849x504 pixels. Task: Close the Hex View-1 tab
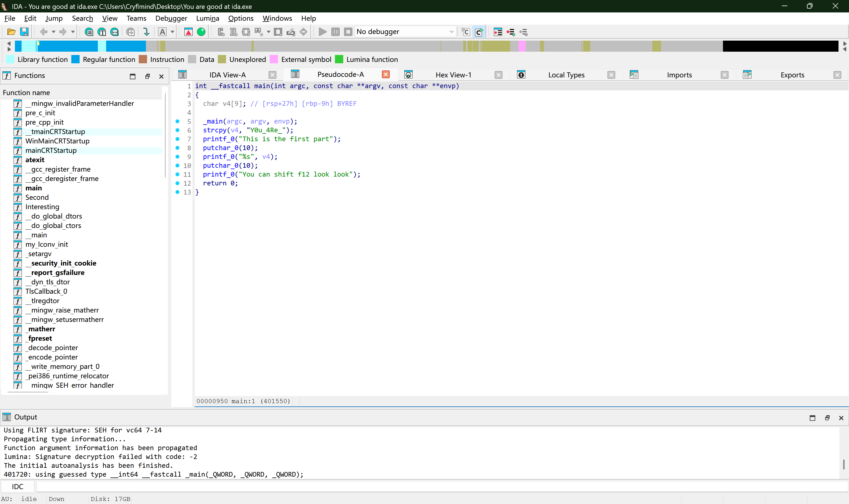pos(498,75)
